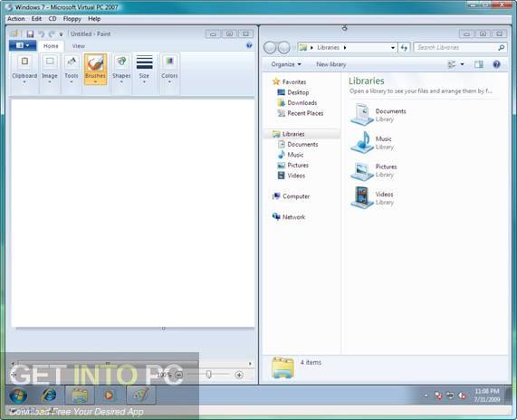Click the Undo arrow in Paint

tap(42, 34)
